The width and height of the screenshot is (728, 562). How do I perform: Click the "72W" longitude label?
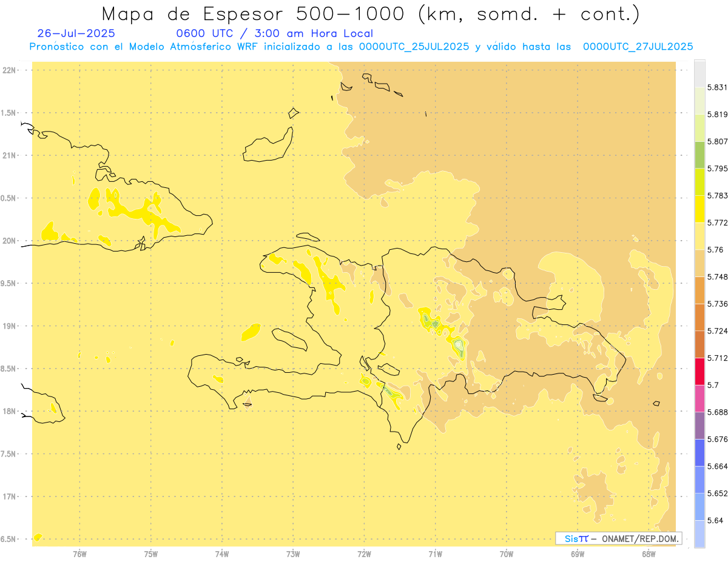(365, 554)
